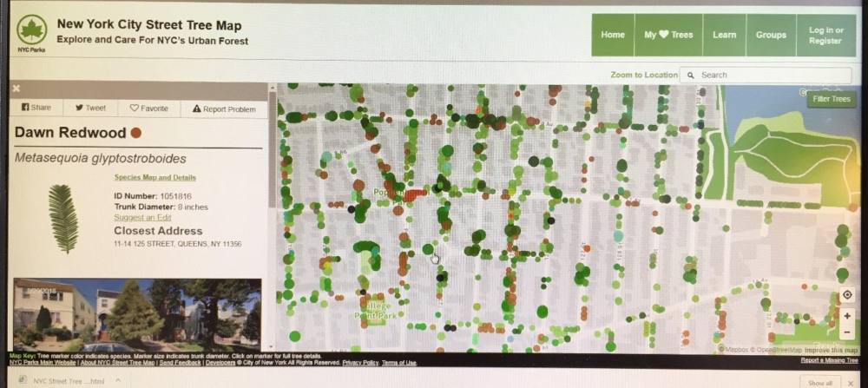Image resolution: width=868 pixels, height=388 pixels.
Task: Open the Developers footer link
Action: tap(220, 363)
